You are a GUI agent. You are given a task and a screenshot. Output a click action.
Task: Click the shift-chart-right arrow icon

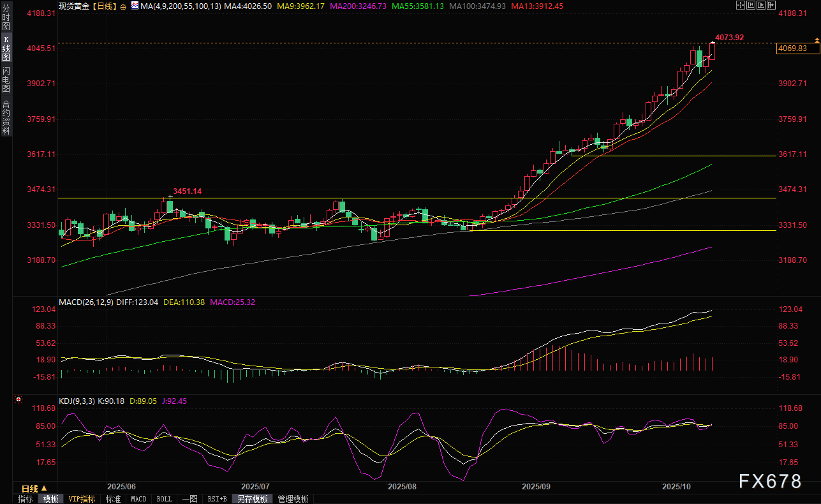[x=773, y=5]
